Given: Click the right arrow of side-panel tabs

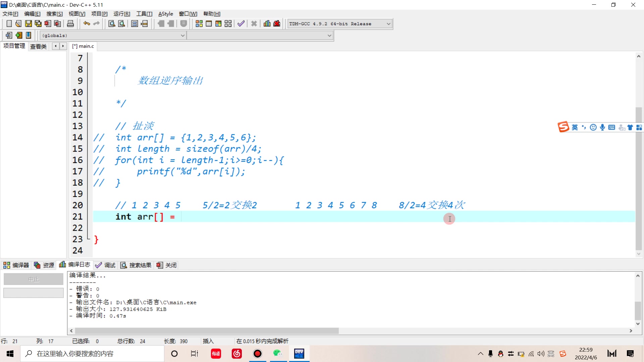Looking at the screenshot, I should point(63,46).
